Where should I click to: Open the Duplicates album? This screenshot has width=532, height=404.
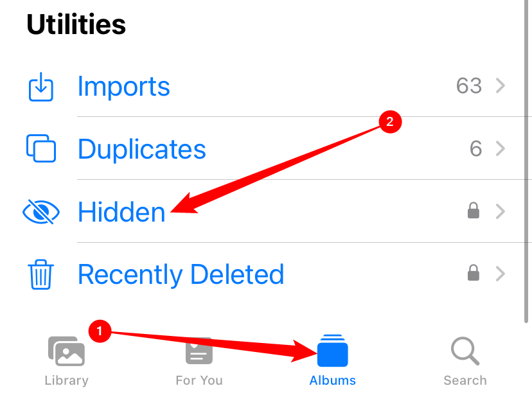141,148
